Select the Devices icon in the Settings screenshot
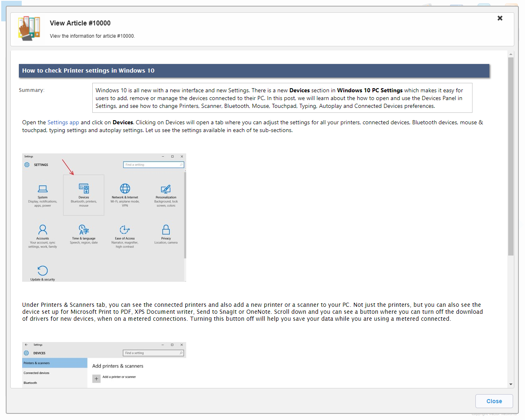The image size is (525, 420). (x=84, y=189)
